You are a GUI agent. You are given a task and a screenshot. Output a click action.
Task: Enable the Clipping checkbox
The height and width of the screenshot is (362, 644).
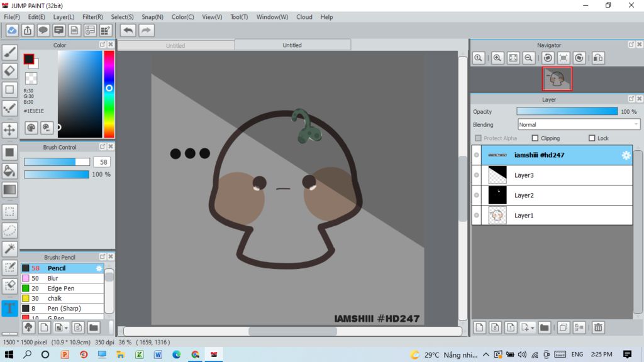tap(535, 138)
